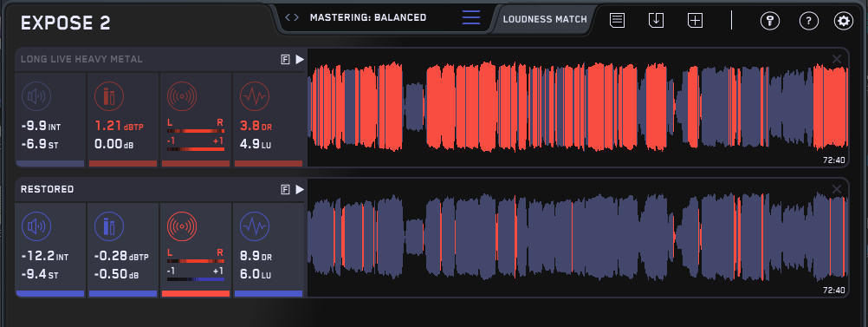Toggle the F filter button on Restored track

(x=286, y=190)
